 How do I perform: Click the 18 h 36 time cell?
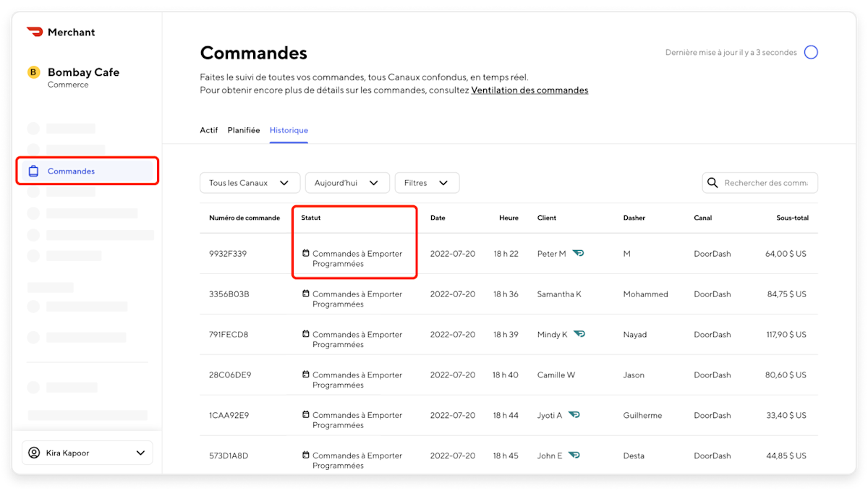(x=506, y=294)
